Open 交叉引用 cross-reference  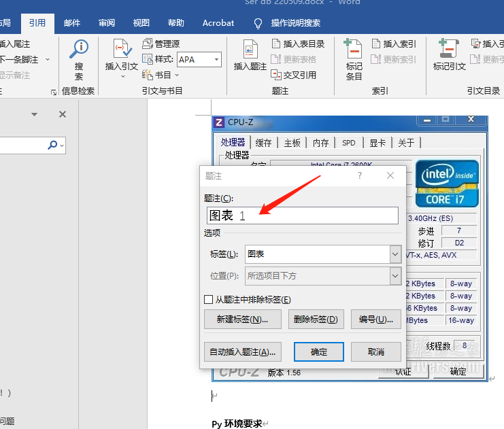point(293,75)
